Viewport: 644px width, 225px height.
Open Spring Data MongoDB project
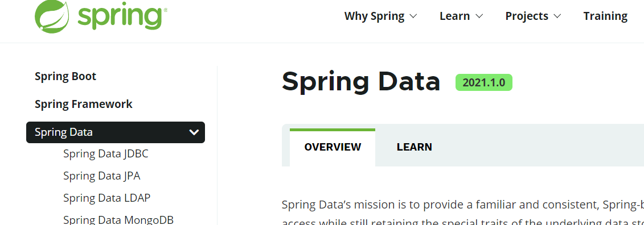point(118,220)
